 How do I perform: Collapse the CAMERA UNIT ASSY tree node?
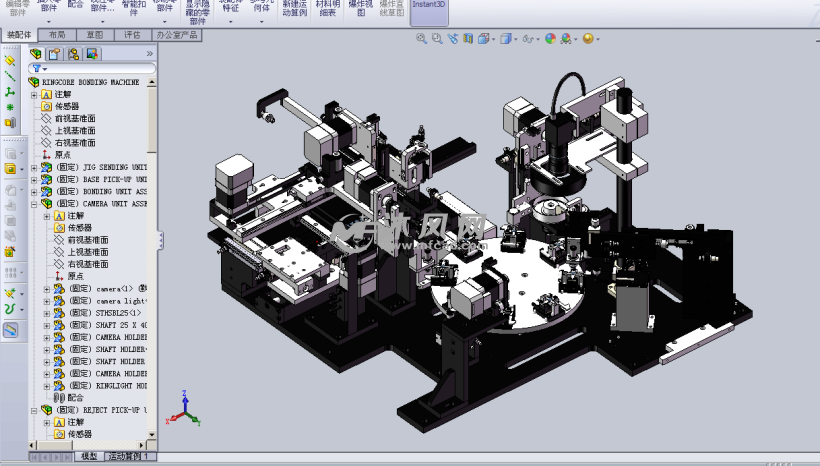tap(34, 203)
